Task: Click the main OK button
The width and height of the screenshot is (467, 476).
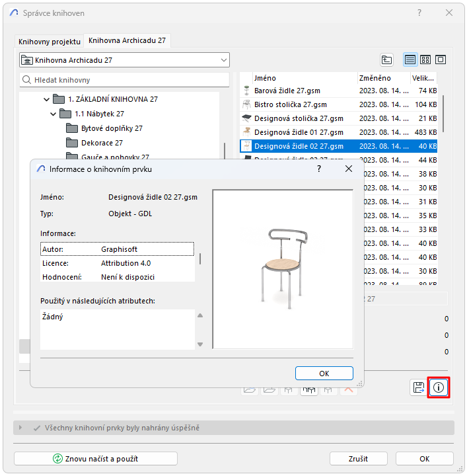Action: click(425, 458)
